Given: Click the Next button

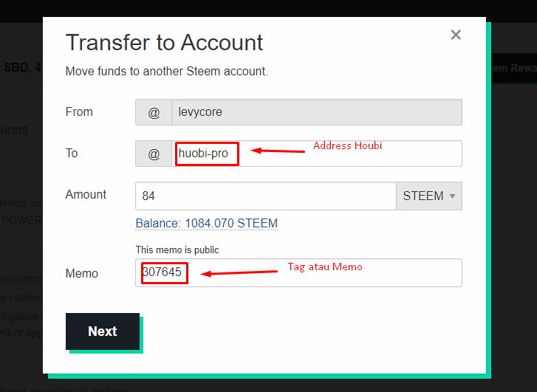Looking at the screenshot, I should tap(103, 331).
